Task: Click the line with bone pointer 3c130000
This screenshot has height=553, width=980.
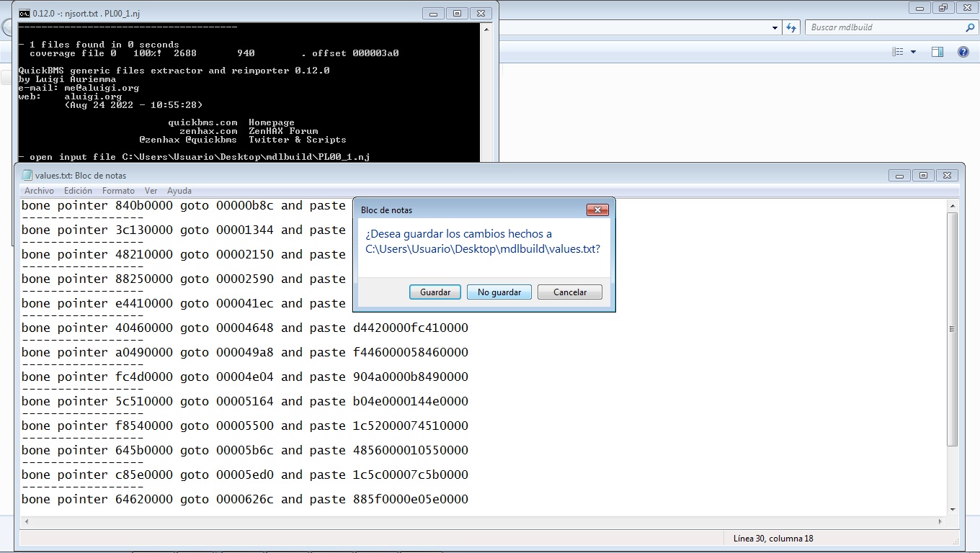Action: point(184,230)
